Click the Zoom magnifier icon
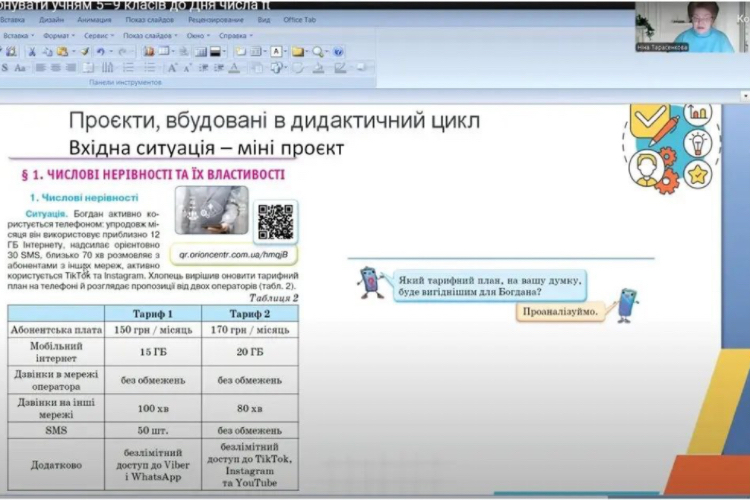Screen dimensions: 750x500 pos(316,51)
